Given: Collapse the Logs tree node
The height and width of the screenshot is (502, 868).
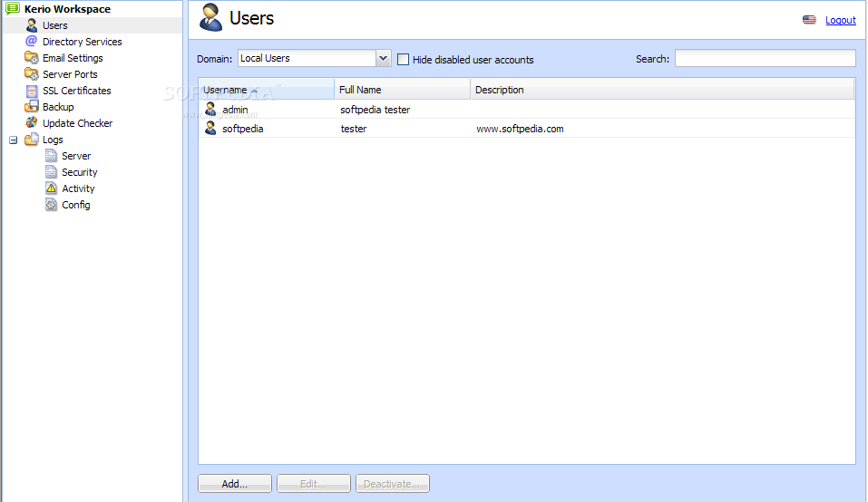Looking at the screenshot, I should coord(14,140).
